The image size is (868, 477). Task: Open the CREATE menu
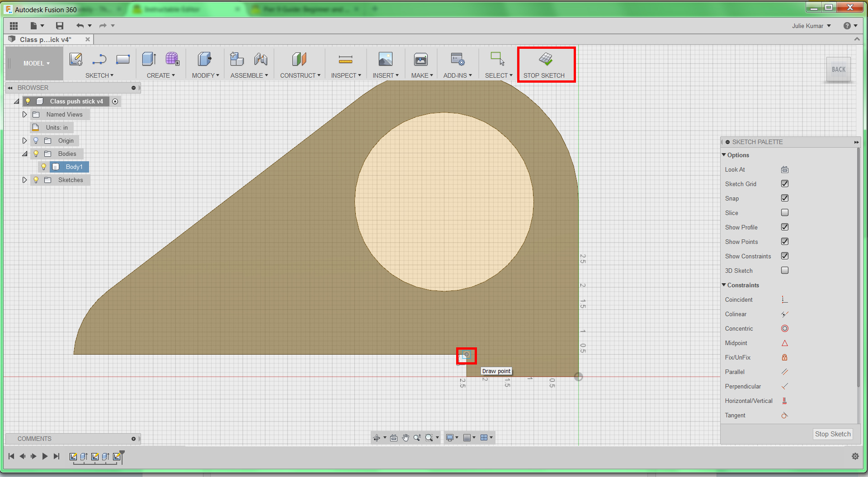pyautogui.click(x=160, y=75)
